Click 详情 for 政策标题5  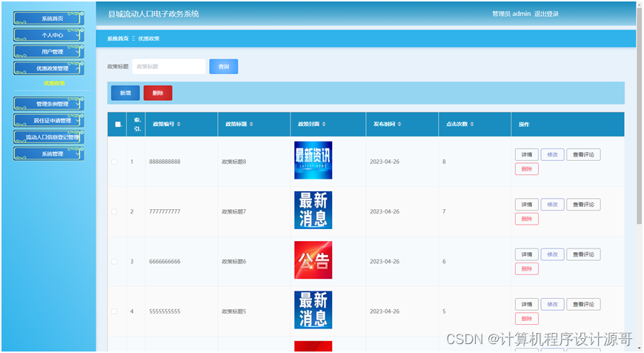pos(526,305)
